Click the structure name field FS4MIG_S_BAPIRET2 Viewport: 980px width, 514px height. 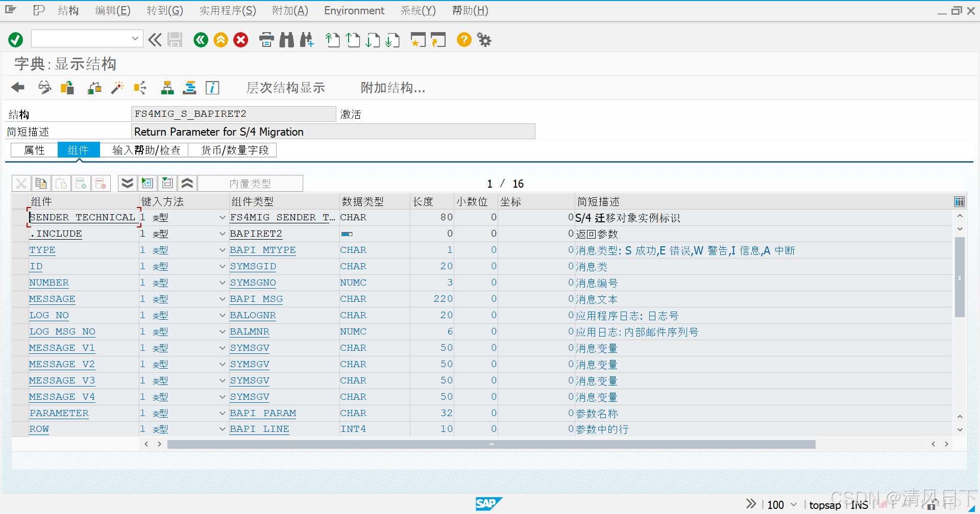tap(233, 114)
